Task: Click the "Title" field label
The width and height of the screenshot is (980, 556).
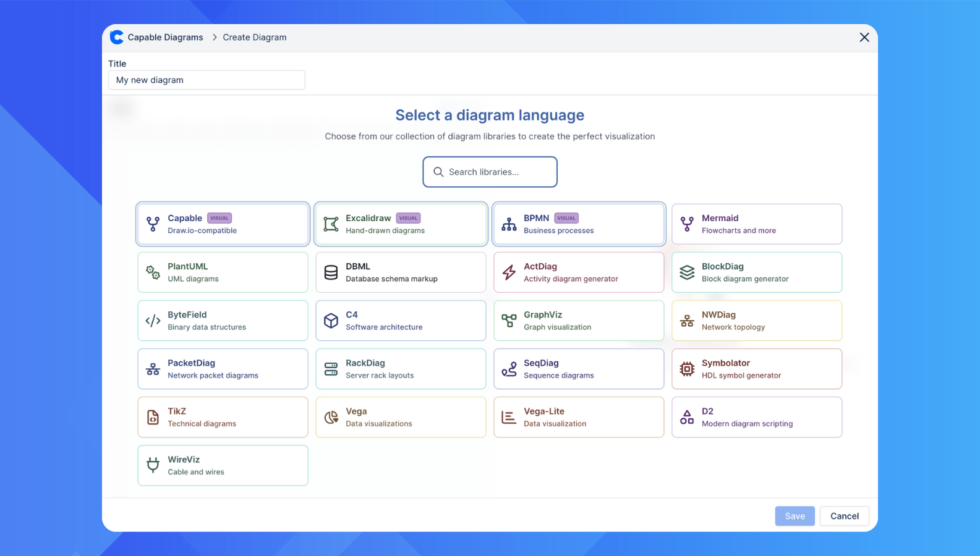Action: tap(117, 63)
